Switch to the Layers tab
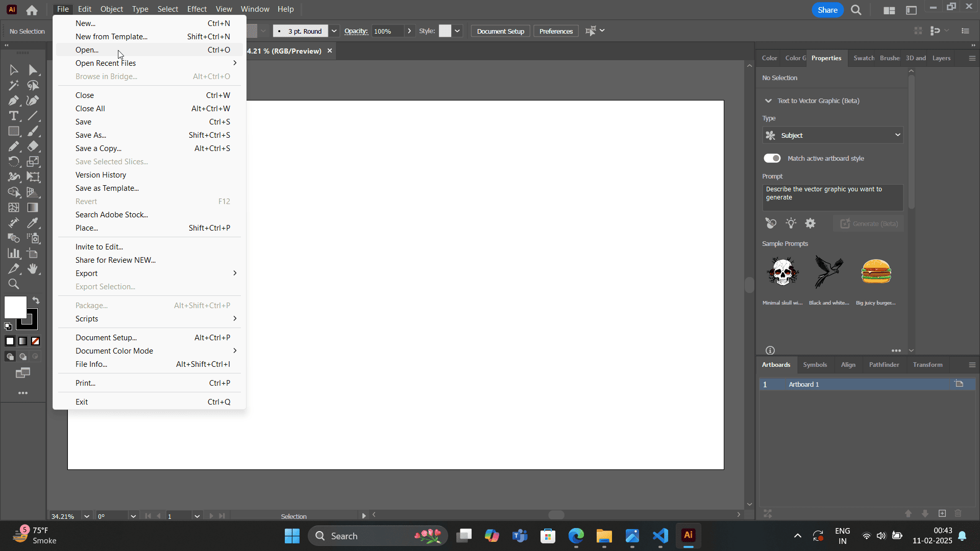This screenshot has width=980, height=551. pyautogui.click(x=941, y=58)
